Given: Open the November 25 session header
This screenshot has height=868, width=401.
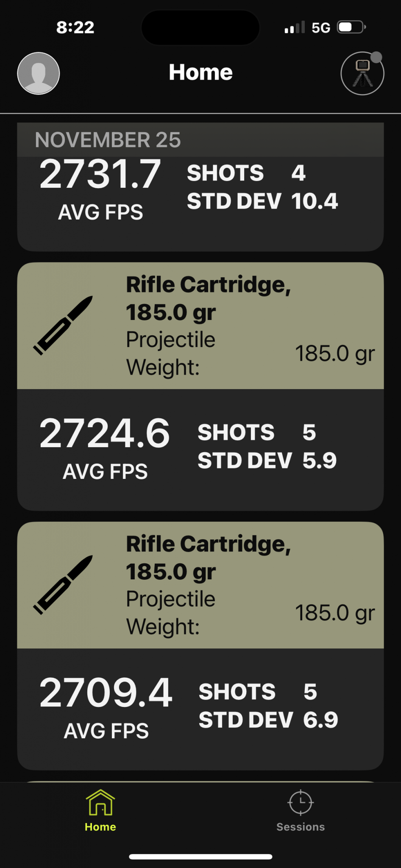Looking at the screenshot, I should [108, 140].
